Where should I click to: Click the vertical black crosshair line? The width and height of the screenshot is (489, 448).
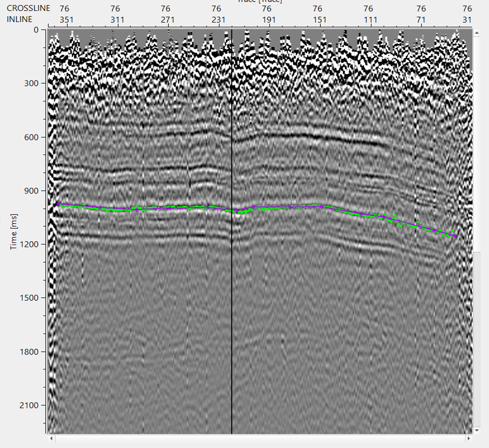click(232, 305)
